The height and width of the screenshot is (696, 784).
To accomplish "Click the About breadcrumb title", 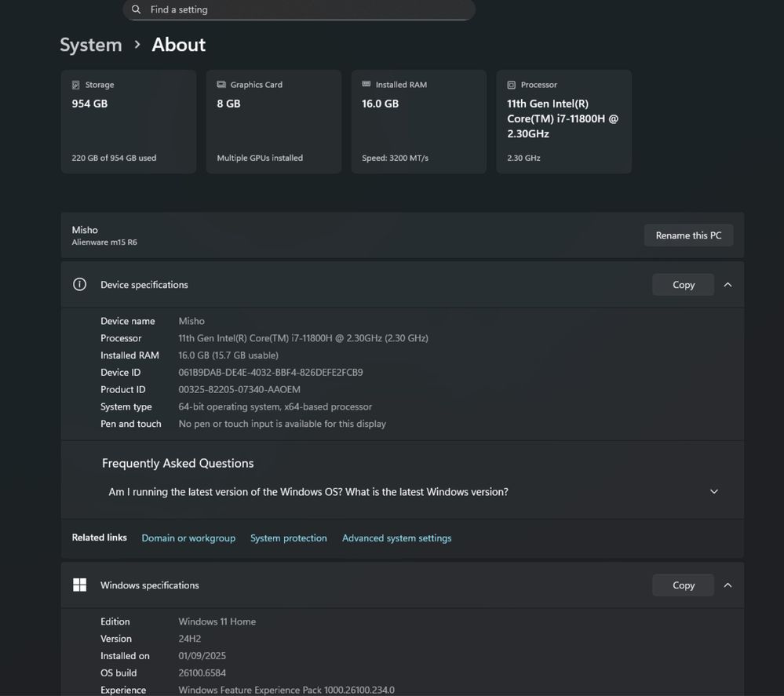I will pyautogui.click(x=178, y=45).
